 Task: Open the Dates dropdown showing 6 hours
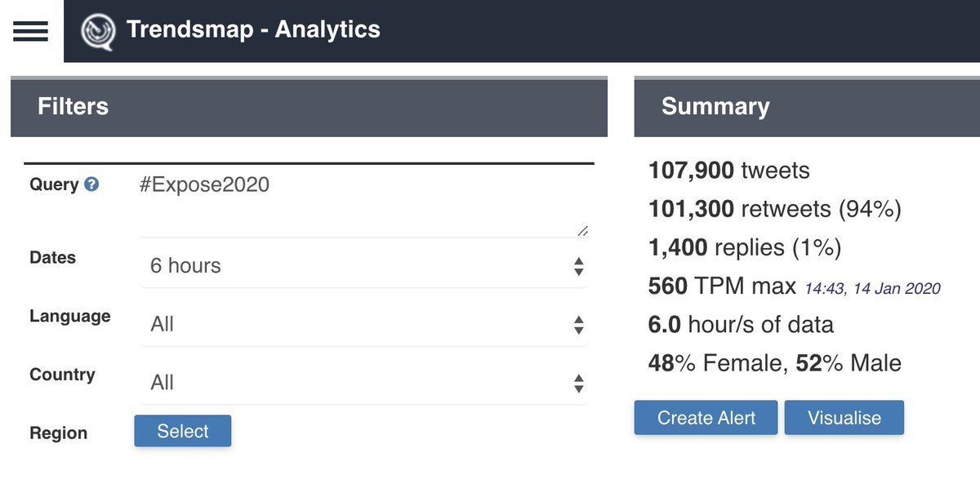(x=364, y=266)
